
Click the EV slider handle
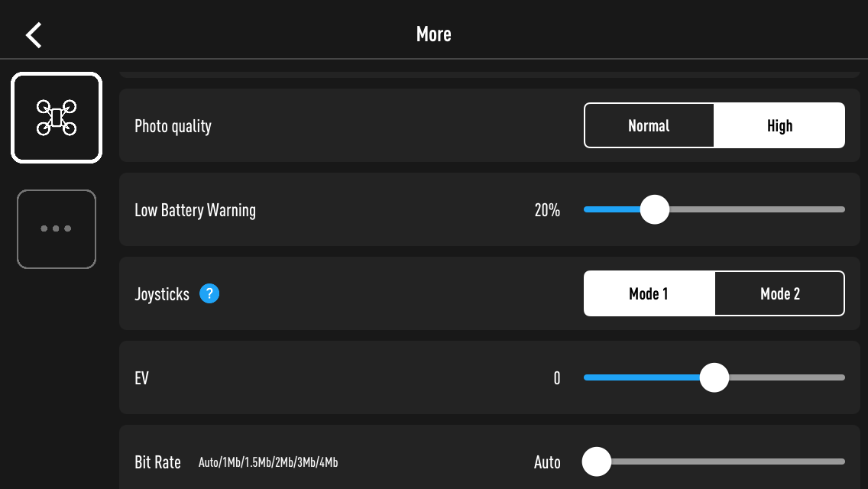(714, 377)
